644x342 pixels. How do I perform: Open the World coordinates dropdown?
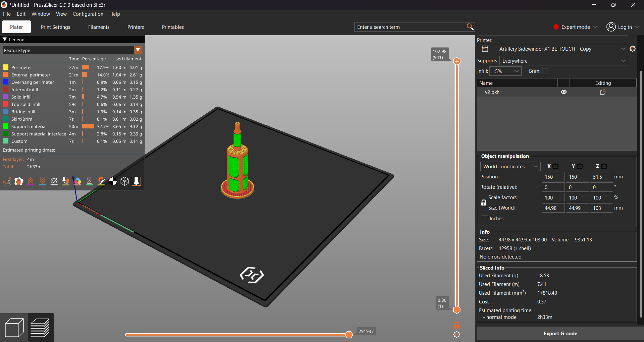point(510,166)
